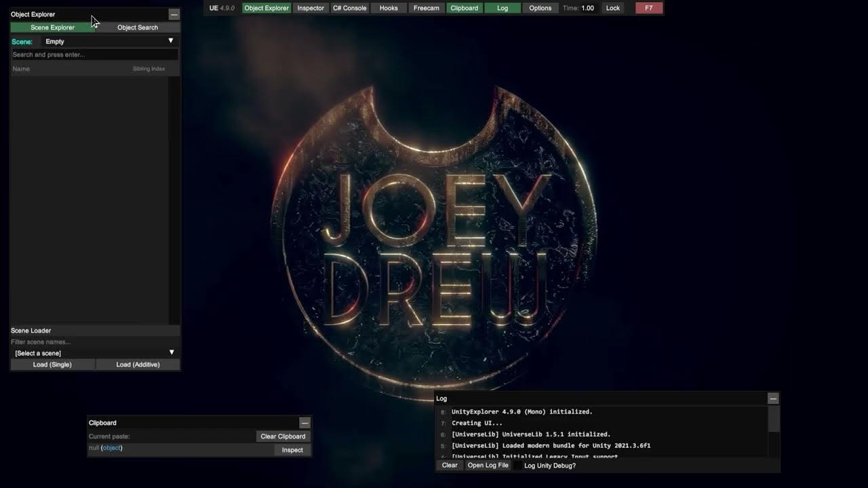Click the UE 4.9.0 version label
Screen dimensions: 868x488
tap(222, 8)
